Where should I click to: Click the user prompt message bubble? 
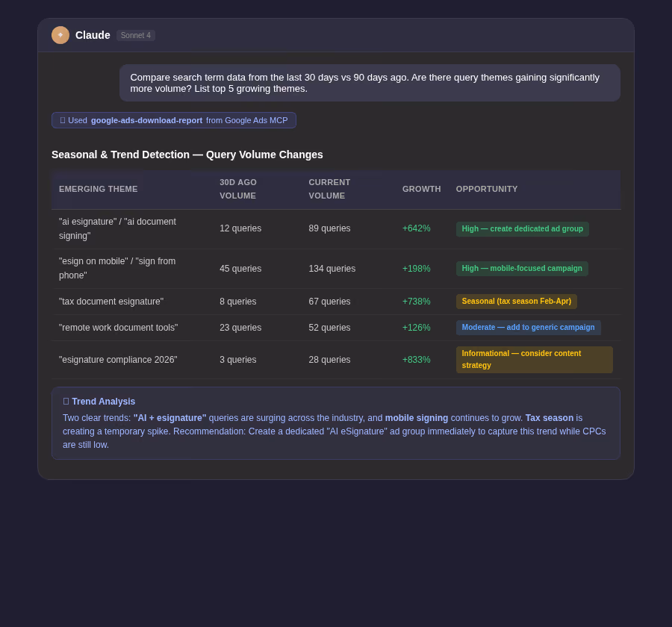click(x=370, y=83)
